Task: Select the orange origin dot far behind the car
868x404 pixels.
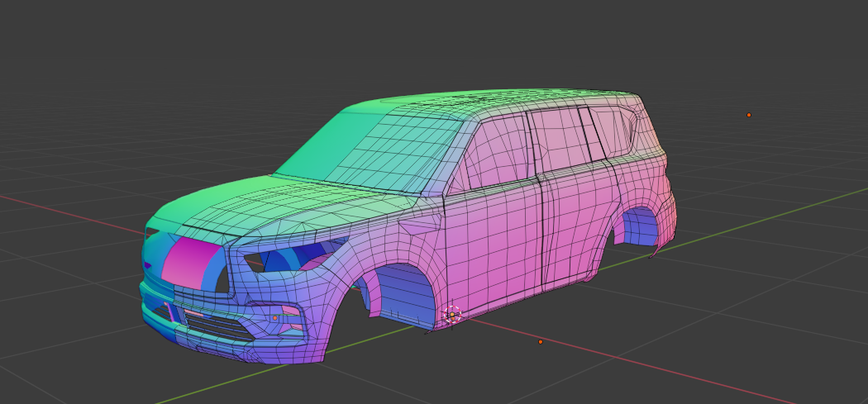Action: (x=749, y=115)
